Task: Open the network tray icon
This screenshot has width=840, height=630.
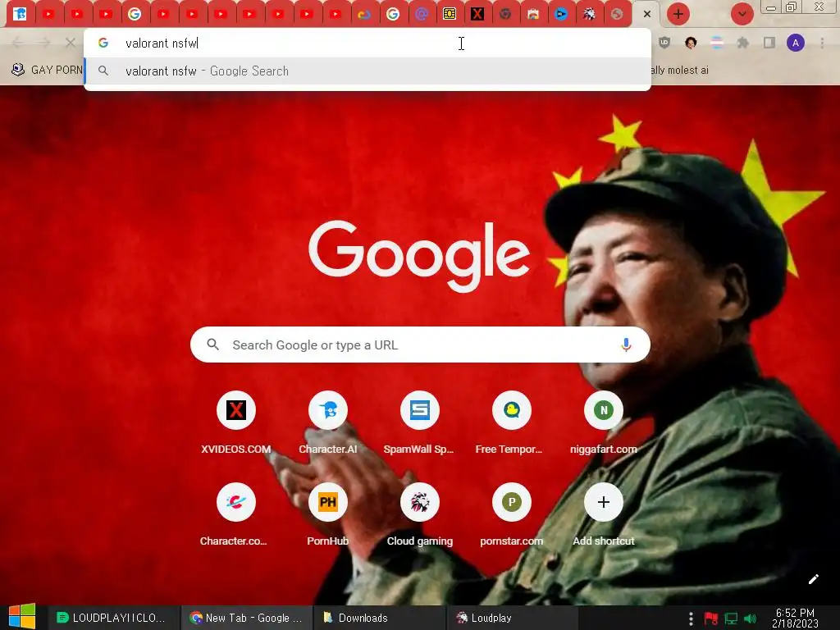Action: [x=731, y=619]
